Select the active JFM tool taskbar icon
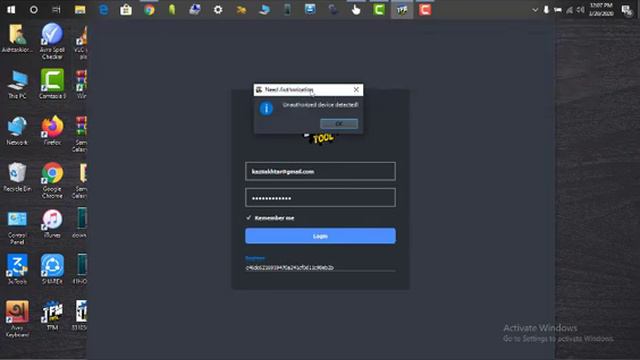 click(x=402, y=9)
